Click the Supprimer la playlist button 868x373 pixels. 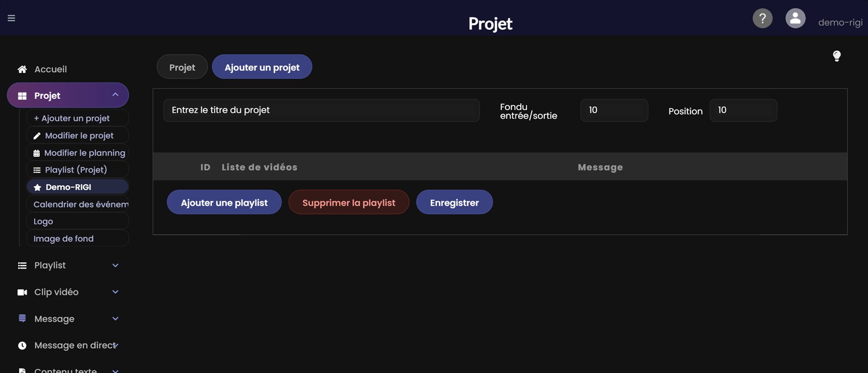coord(349,202)
